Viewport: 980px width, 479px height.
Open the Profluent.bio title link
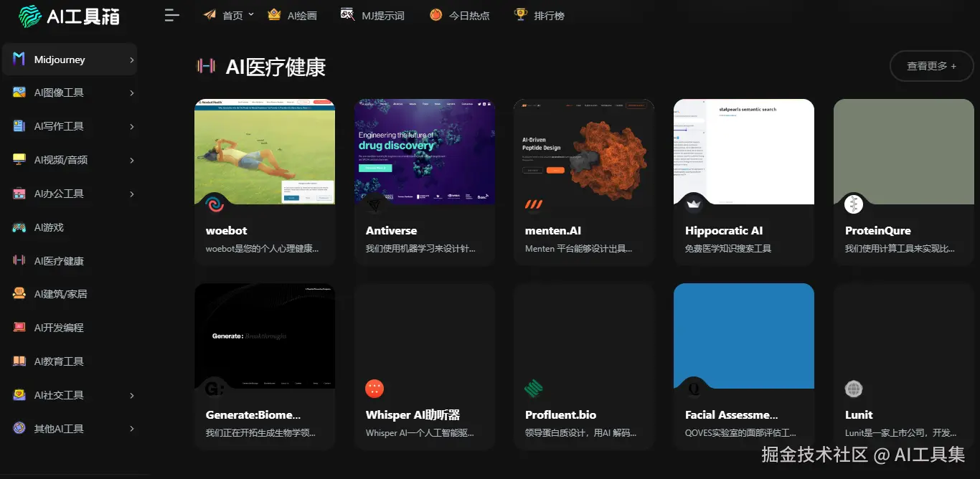pyautogui.click(x=560, y=414)
